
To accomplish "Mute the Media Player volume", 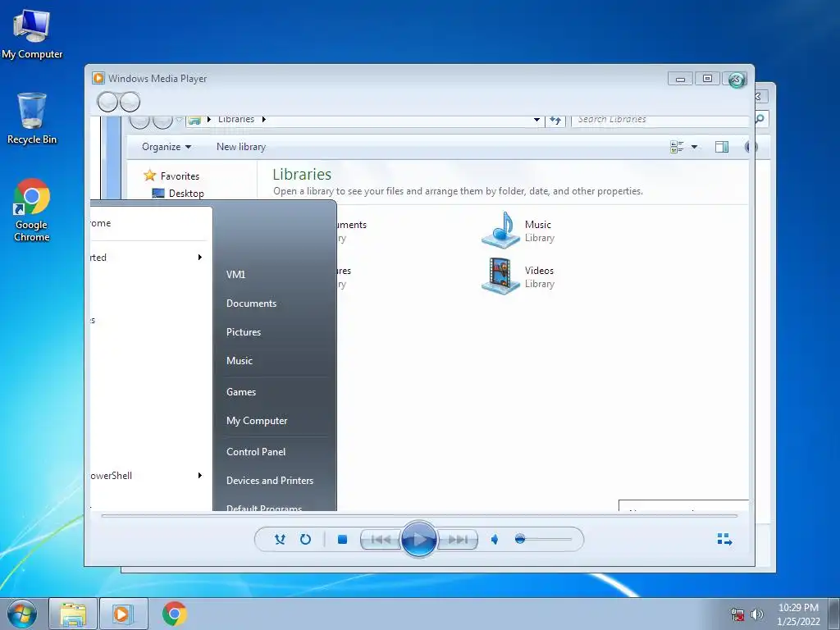I will (495, 540).
